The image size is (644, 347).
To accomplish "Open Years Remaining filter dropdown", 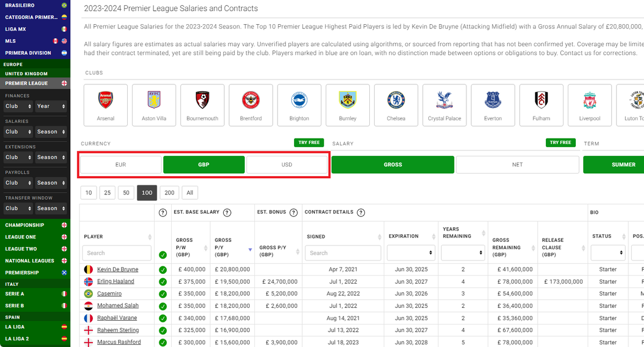I will 463,252.
